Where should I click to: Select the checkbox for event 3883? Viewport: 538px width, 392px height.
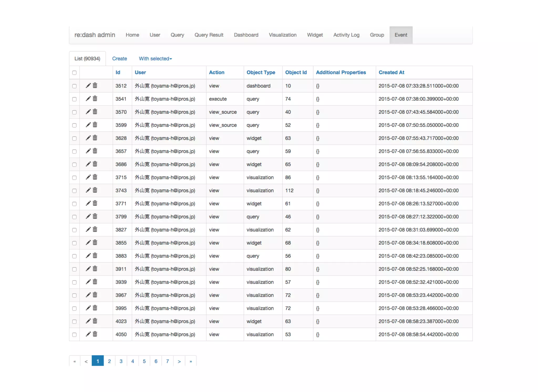click(74, 256)
